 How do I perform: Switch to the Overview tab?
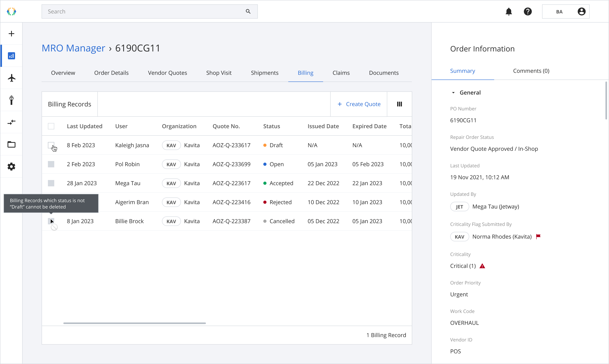point(63,73)
